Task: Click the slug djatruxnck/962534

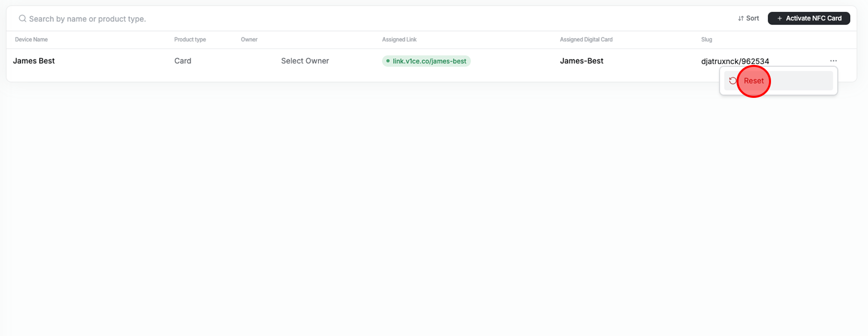Action: pyautogui.click(x=735, y=61)
